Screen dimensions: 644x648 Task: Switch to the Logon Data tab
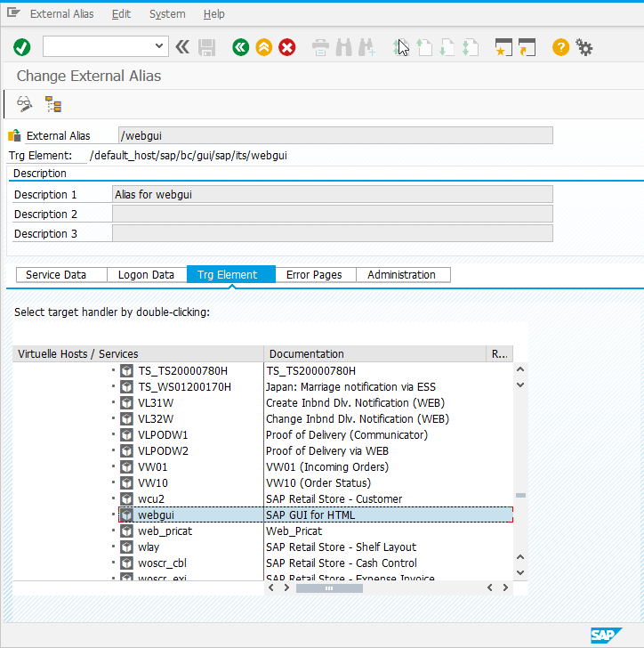coord(146,275)
